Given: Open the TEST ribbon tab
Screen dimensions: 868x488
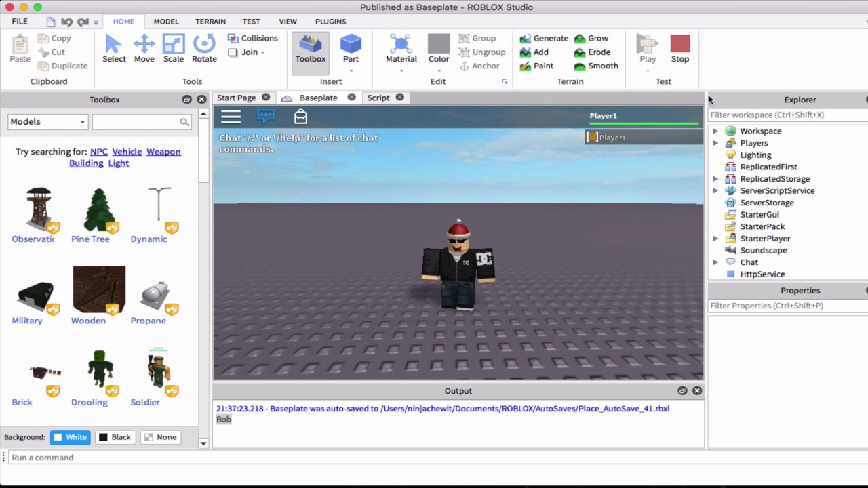Looking at the screenshot, I should [x=251, y=22].
